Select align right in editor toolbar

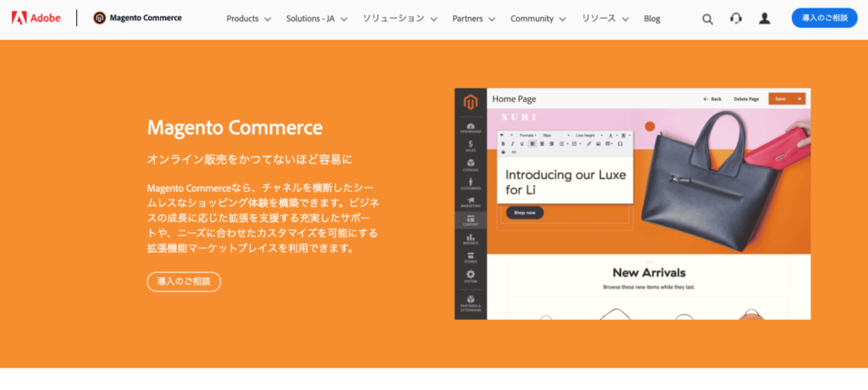(551, 143)
